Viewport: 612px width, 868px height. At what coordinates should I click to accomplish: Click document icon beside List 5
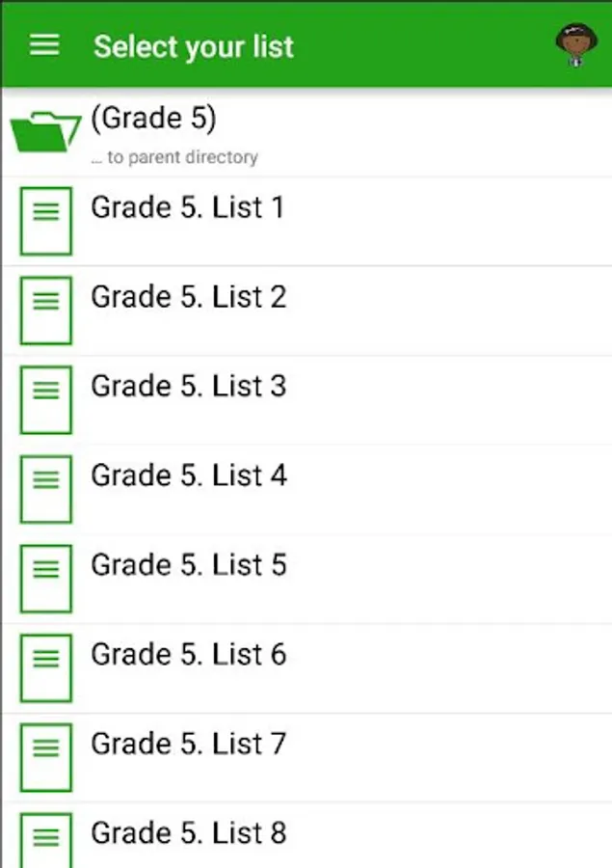tap(46, 579)
